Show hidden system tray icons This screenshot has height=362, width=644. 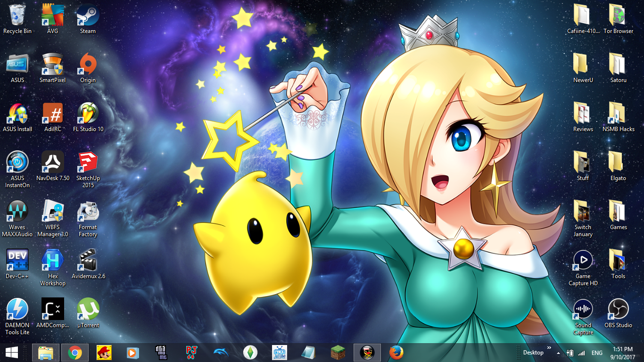click(558, 353)
